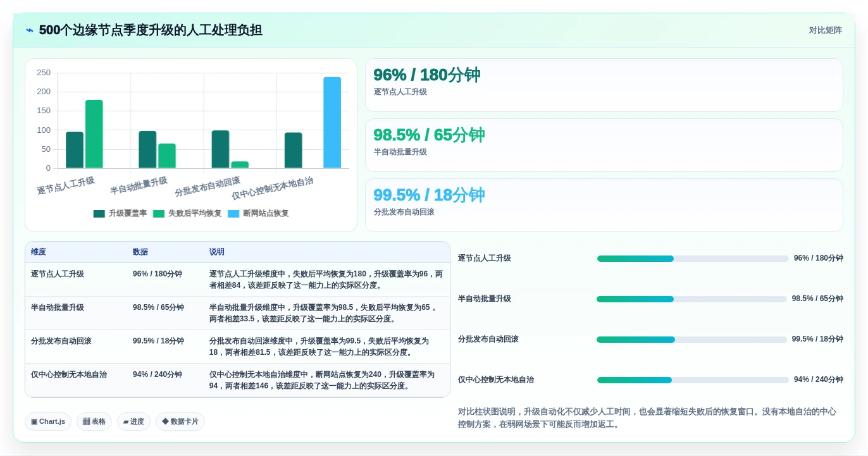Image resolution: width=868 pixels, height=456 pixels.
Task: Click the lightning icon beside the title
Action: [x=30, y=30]
